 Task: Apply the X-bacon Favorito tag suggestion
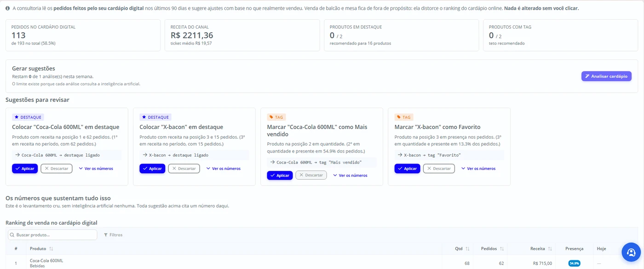pyautogui.click(x=407, y=169)
